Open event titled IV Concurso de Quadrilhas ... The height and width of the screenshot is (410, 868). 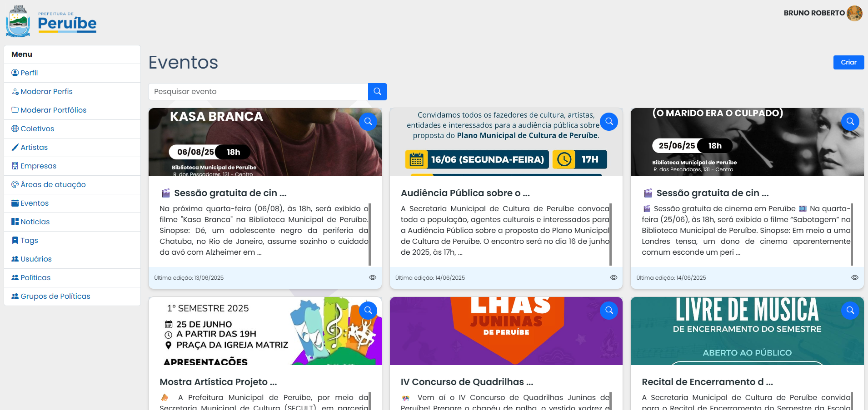tap(467, 382)
